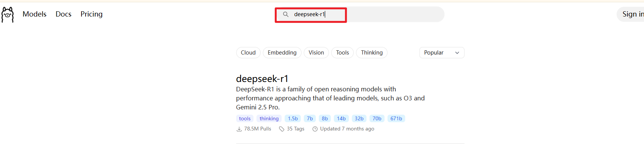Click the Ollama llama logo
Screen dimensions: 644x147
point(8,15)
